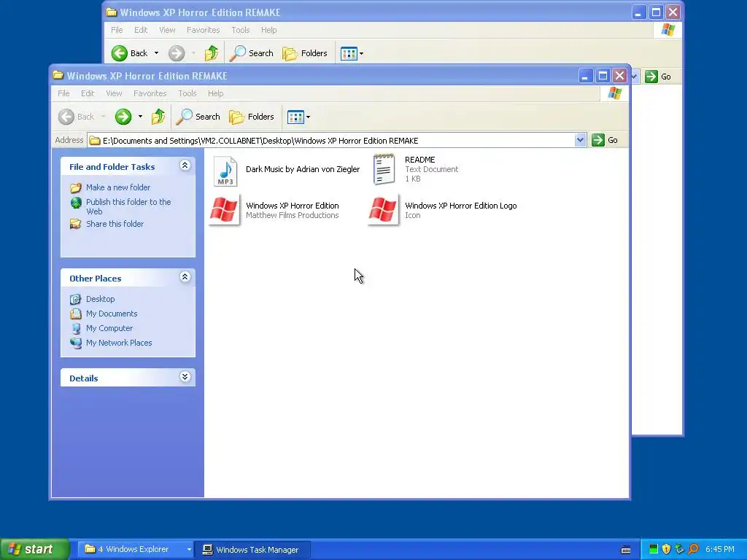This screenshot has width=747, height=560.
Task: Open the File menu in the front window
Action: point(63,93)
